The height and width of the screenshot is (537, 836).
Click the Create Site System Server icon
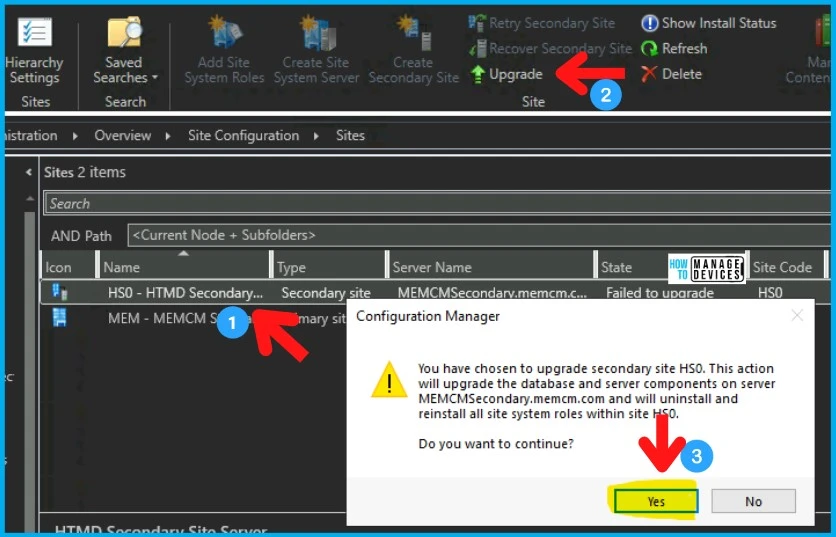point(316,32)
